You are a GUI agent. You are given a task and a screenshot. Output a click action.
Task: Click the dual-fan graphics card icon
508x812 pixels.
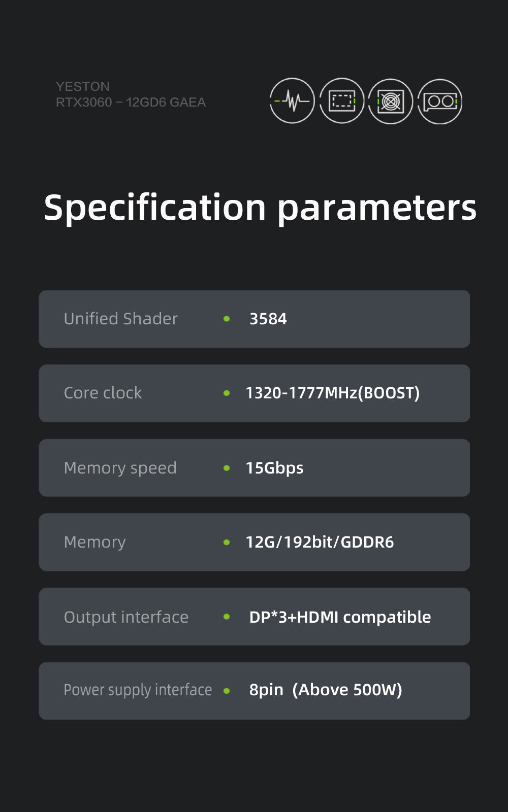pos(440,101)
